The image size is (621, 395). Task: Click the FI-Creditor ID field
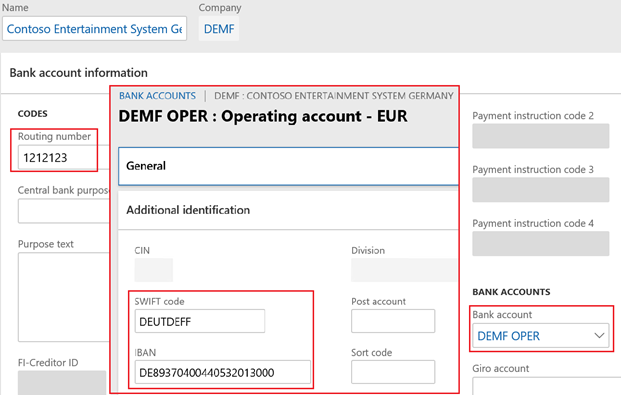tap(62, 383)
